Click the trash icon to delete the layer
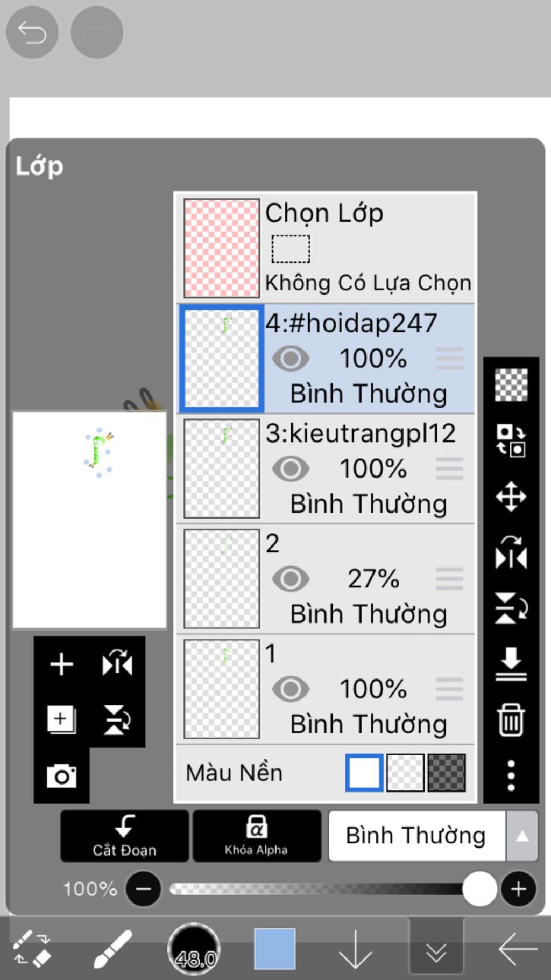This screenshot has height=980, width=551. click(511, 720)
